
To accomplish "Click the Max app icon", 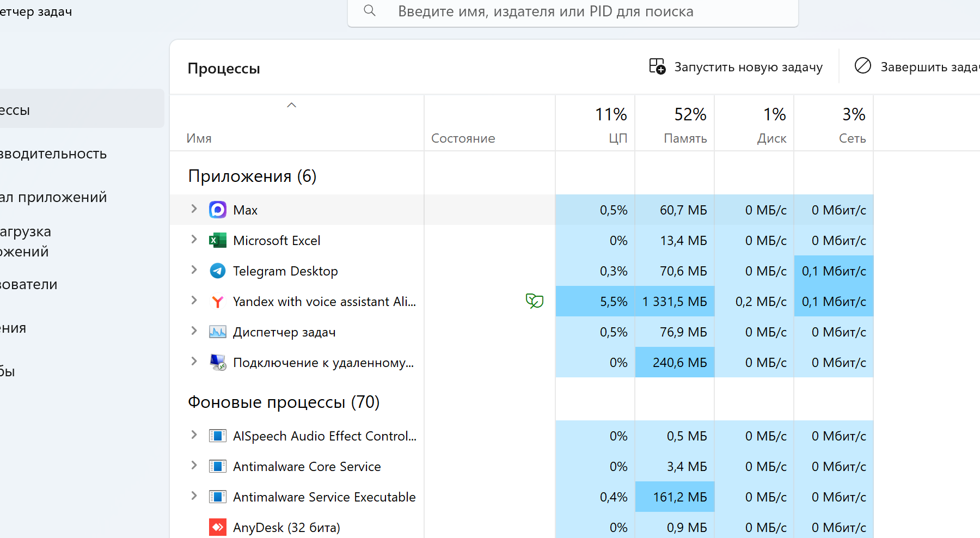I will [x=218, y=210].
